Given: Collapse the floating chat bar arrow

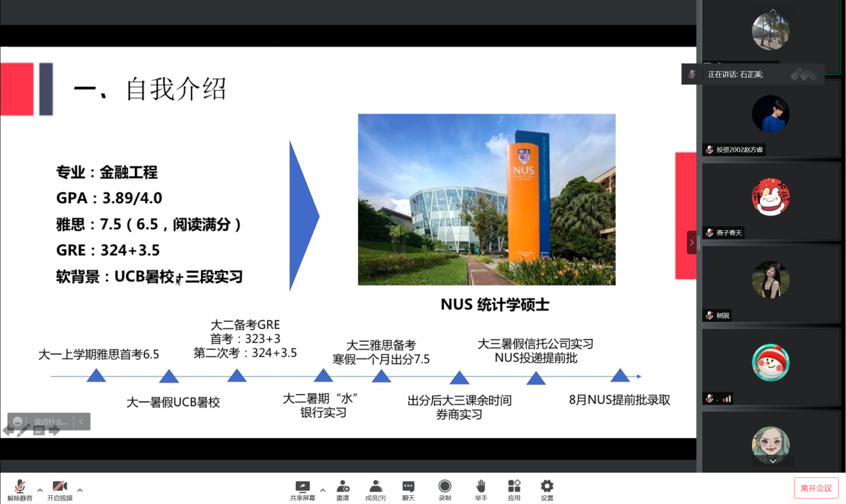Looking at the screenshot, I should (x=81, y=421).
